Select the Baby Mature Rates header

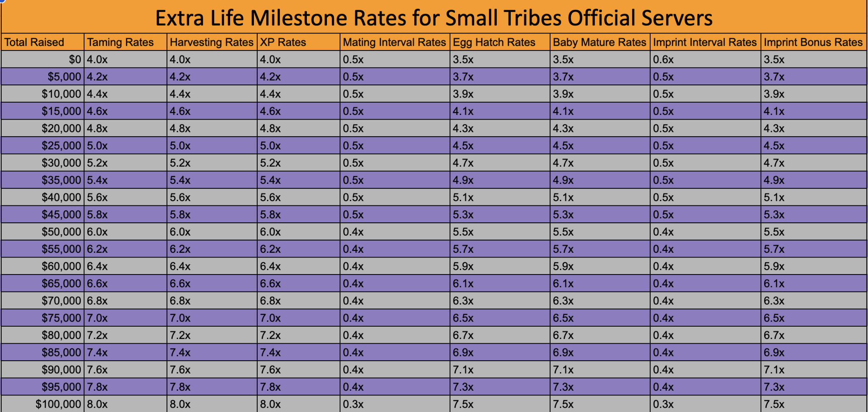599,42
